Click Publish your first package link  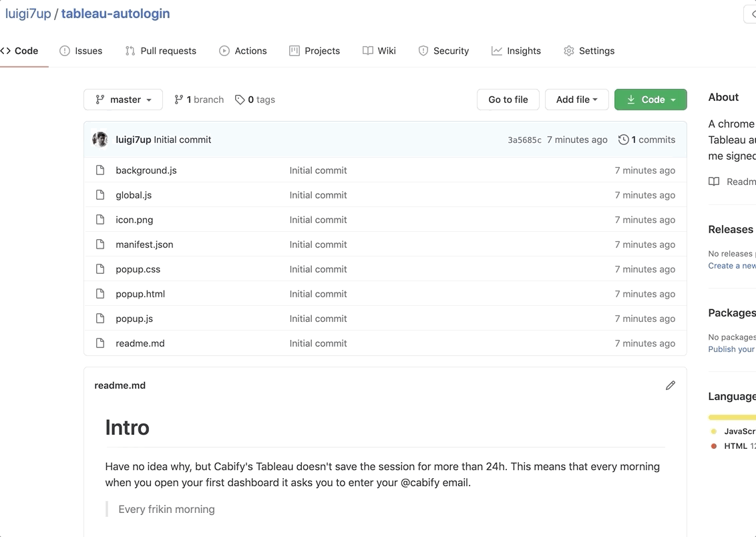click(x=732, y=349)
